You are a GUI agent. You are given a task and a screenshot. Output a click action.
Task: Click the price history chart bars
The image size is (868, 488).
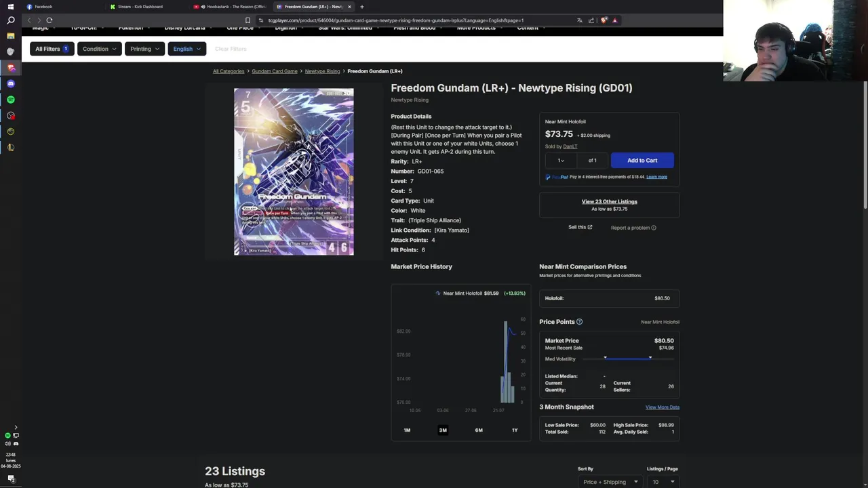507,363
